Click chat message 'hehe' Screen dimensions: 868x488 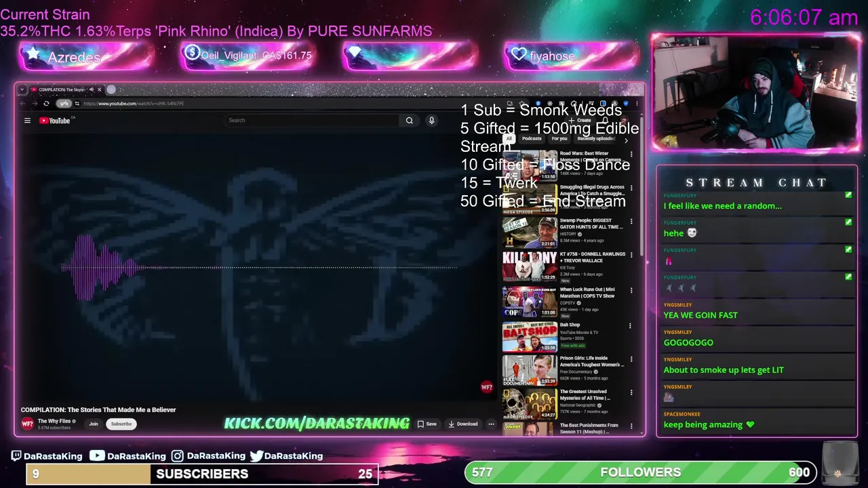click(x=673, y=233)
